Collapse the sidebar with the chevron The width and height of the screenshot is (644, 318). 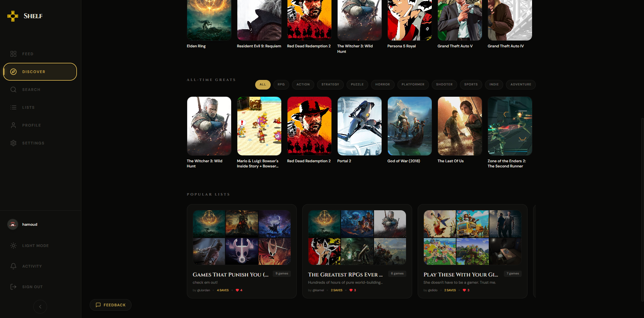[x=40, y=307]
